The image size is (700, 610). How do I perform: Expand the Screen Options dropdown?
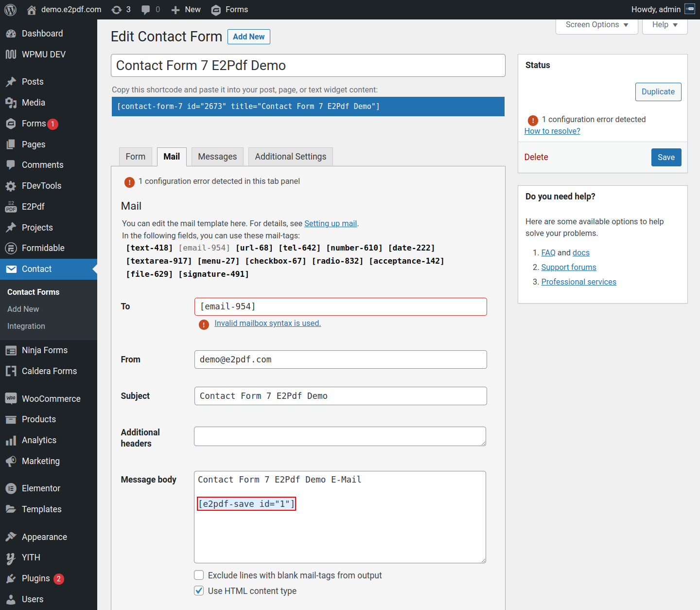(x=596, y=25)
